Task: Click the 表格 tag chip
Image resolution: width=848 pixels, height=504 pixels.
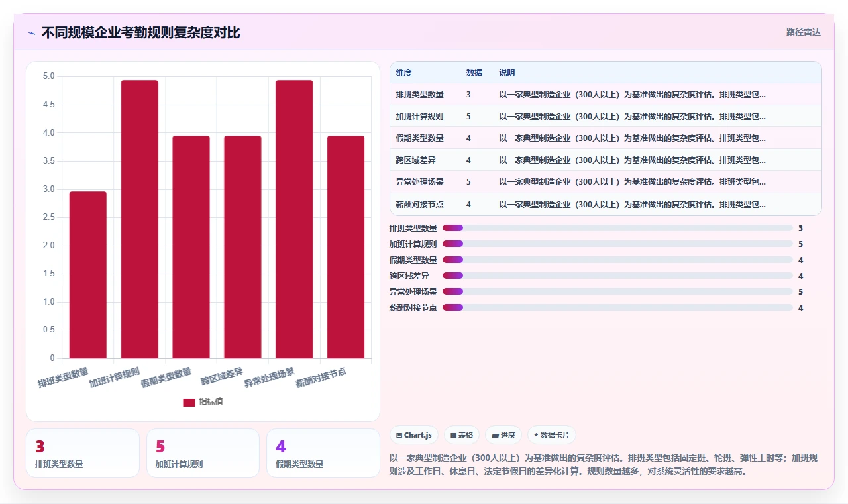Action: click(462, 435)
